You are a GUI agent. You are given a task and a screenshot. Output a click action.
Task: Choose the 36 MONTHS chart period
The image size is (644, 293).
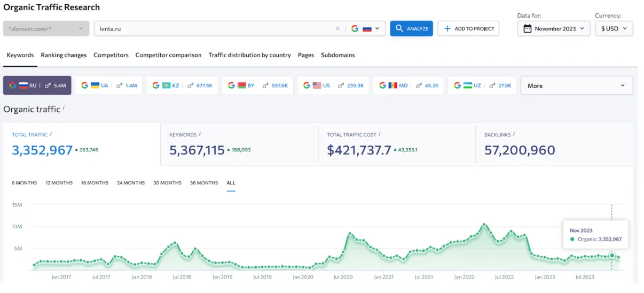(x=204, y=183)
